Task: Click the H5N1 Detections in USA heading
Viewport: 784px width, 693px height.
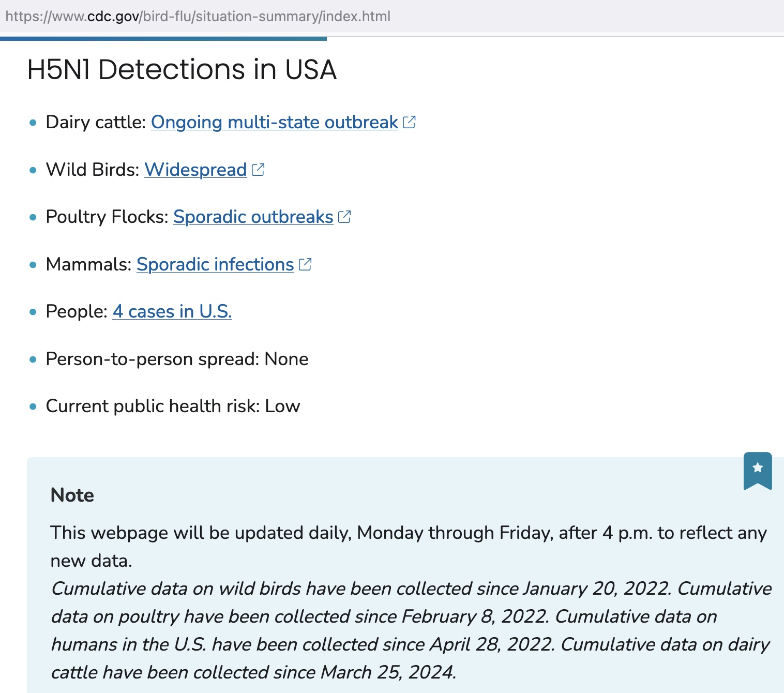Action: click(182, 70)
